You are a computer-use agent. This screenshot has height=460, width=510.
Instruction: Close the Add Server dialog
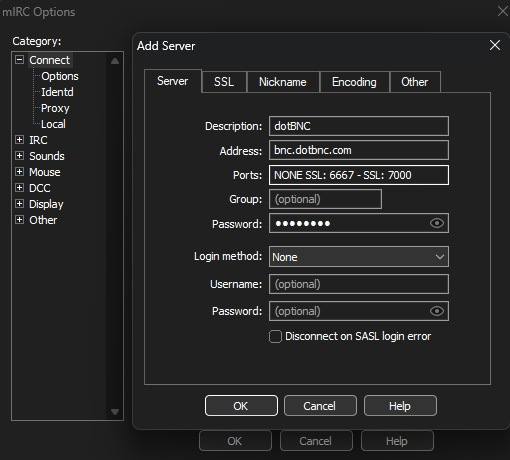495,45
